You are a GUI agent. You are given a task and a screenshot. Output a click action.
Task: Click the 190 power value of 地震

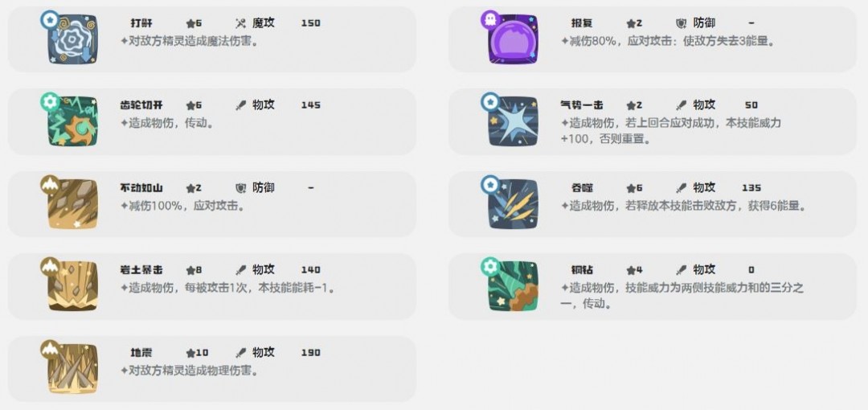[x=310, y=353]
